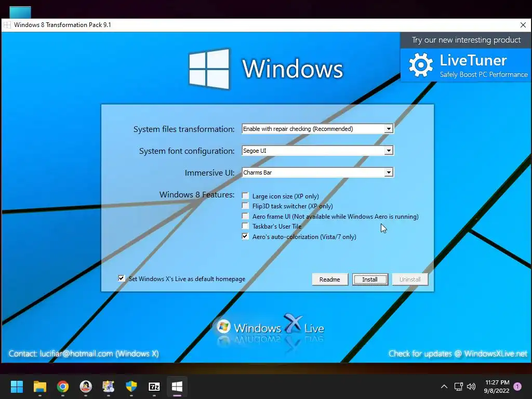This screenshot has height=399, width=532.
Task: Click the LiveTuner gear icon
Action: pos(421,65)
